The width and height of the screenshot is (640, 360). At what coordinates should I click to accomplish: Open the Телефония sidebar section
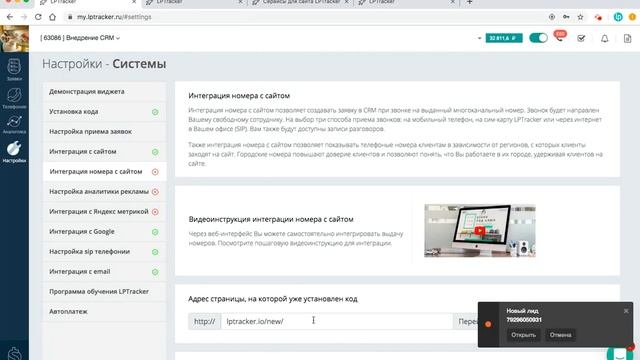(14, 98)
